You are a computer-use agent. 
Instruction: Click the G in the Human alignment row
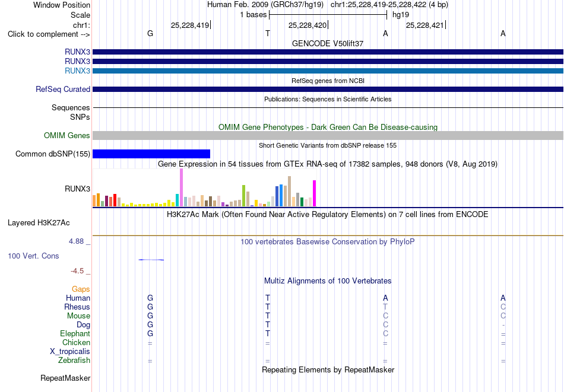click(150, 298)
